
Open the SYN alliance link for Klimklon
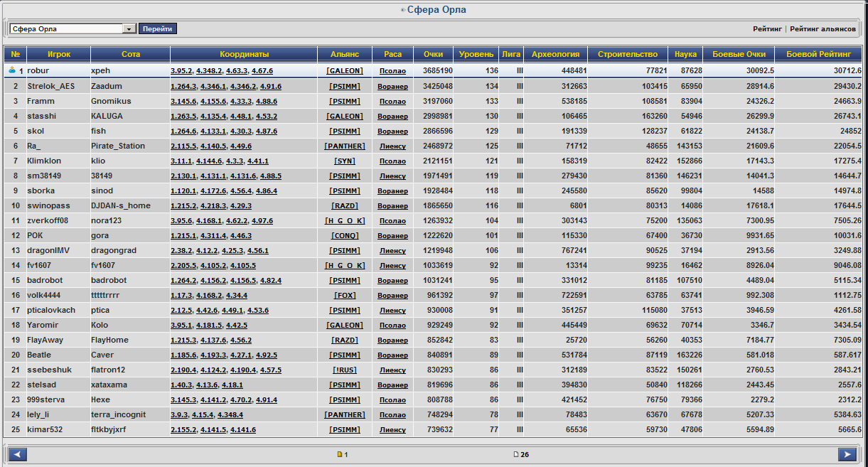345,161
